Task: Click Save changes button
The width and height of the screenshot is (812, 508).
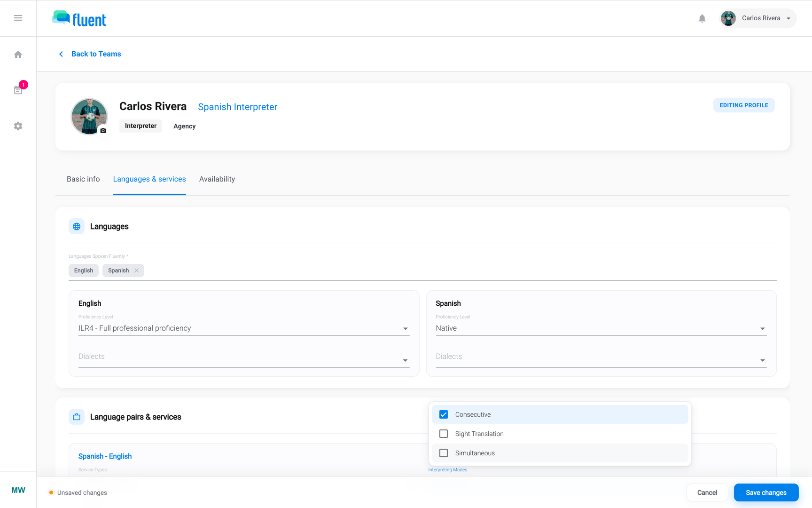Action: pyautogui.click(x=766, y=492)
